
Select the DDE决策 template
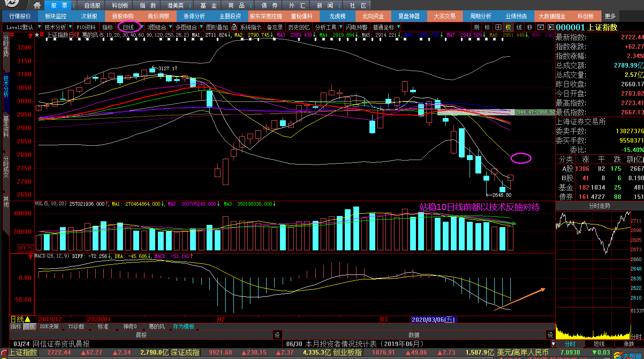tap(50, 327)
